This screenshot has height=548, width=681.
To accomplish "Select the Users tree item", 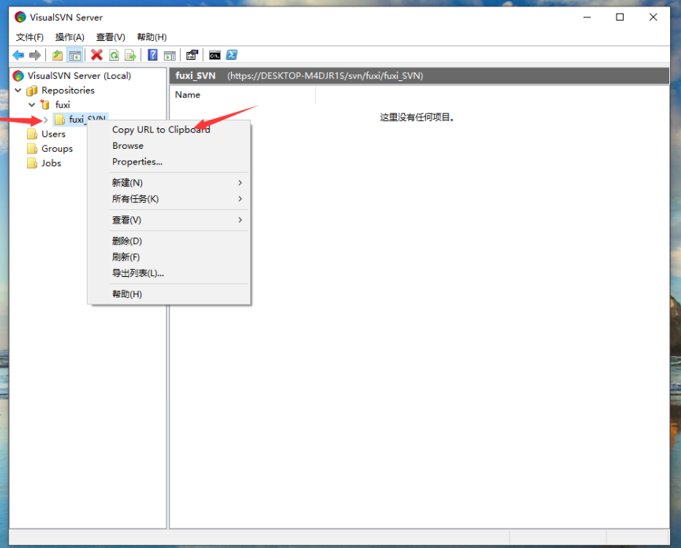I will tap(53, 134).
